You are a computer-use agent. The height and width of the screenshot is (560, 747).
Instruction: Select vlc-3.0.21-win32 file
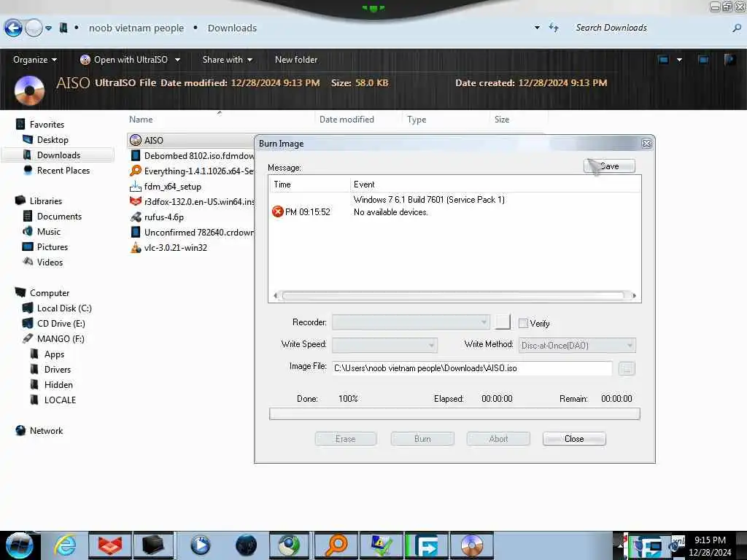tap(169, 248)
